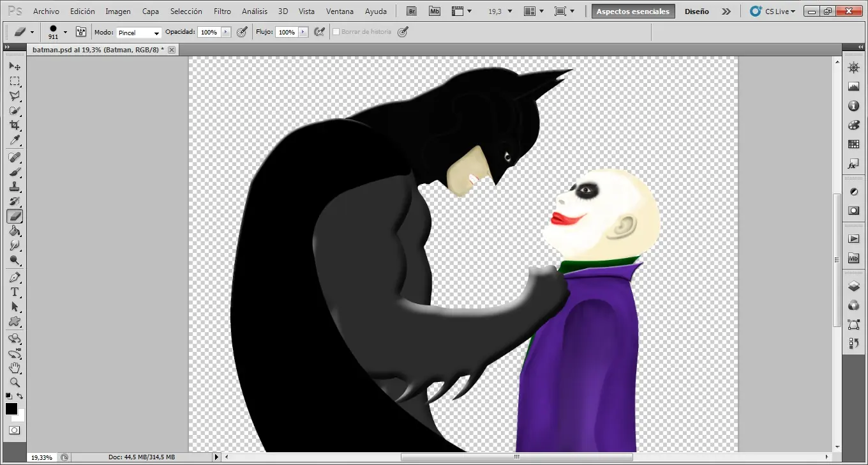868x465 pixels.
Task: Select the Move tool
Action: click(x=15, y=66)
